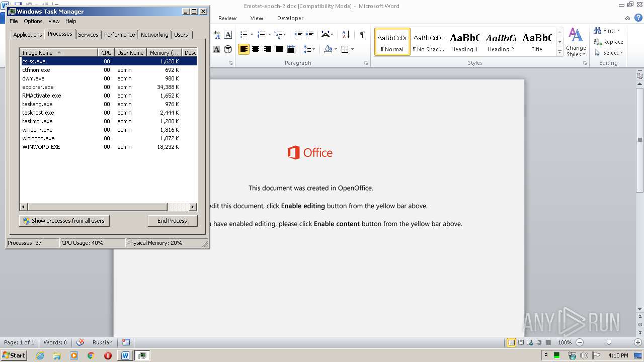Click Show processes from all users
Screen dimensions: 644x362
64,221
